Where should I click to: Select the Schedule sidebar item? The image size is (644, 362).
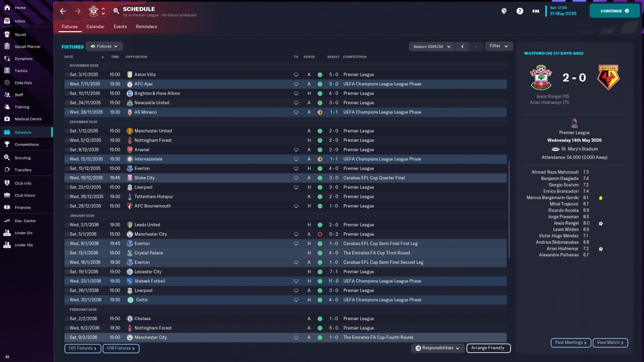point(26,132)
